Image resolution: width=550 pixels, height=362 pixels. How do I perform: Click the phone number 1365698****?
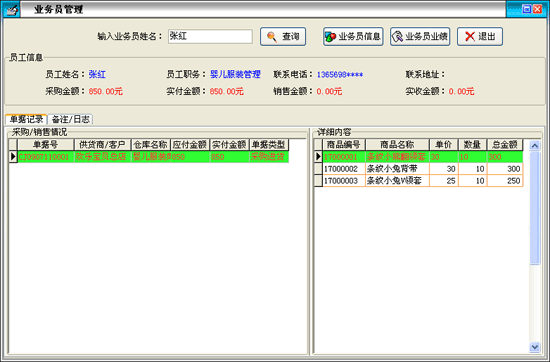pos(340,75)
